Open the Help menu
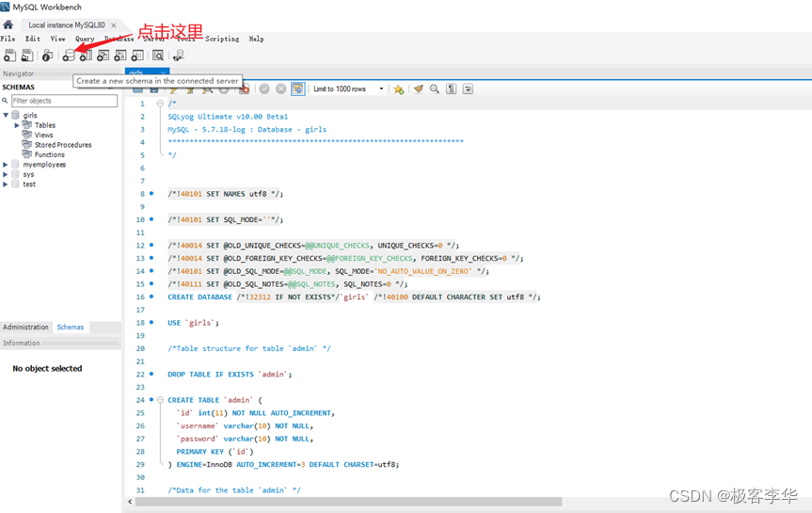812x513 pixels. (x=256, y=39)
